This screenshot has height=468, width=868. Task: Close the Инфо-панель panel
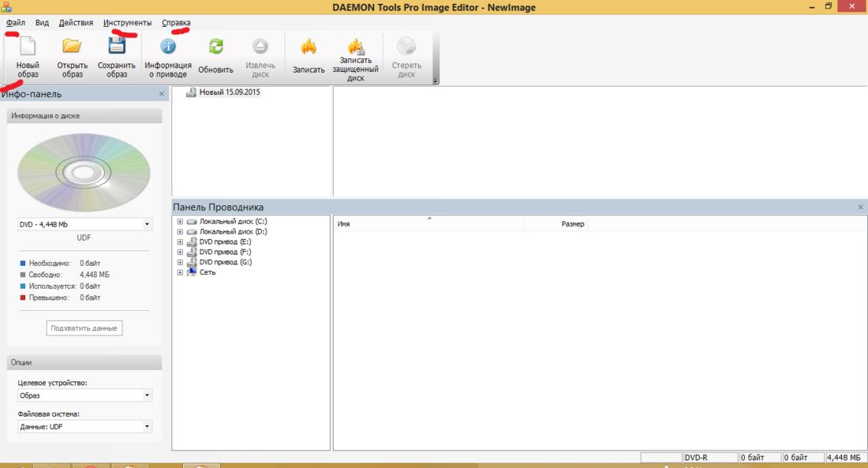click(x=162, y=94)
